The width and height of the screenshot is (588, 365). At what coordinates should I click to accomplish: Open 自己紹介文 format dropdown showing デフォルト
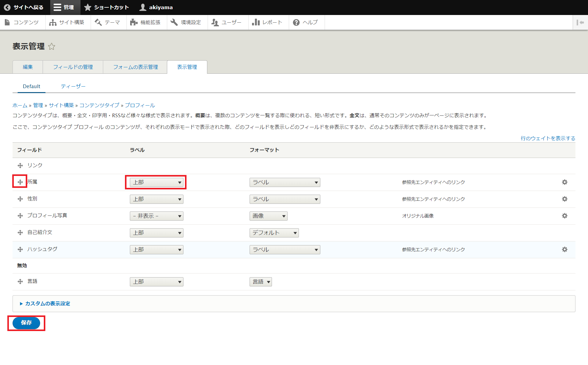coord(274,233)
